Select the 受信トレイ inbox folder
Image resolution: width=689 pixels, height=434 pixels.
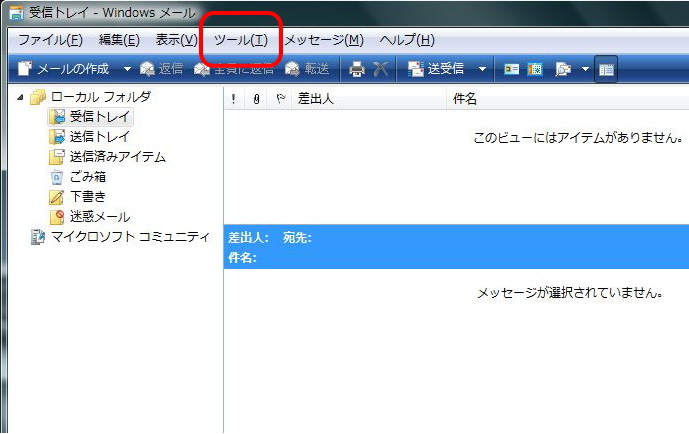99,117
